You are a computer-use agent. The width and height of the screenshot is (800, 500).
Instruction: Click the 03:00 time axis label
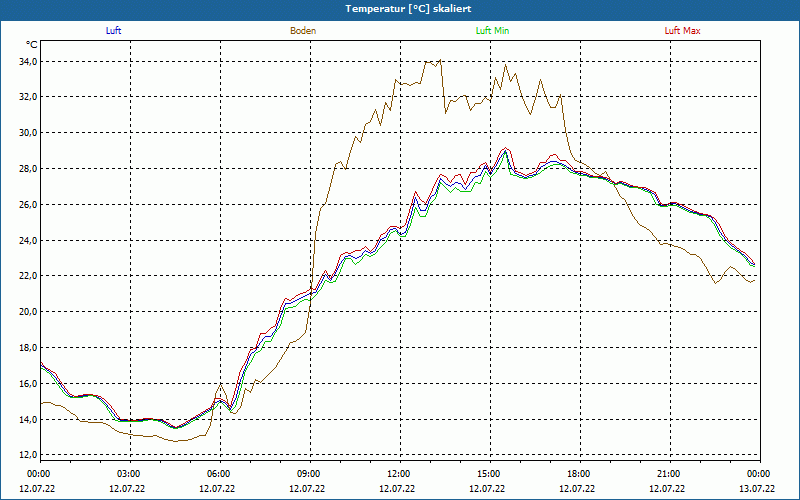tap(129, 473)
